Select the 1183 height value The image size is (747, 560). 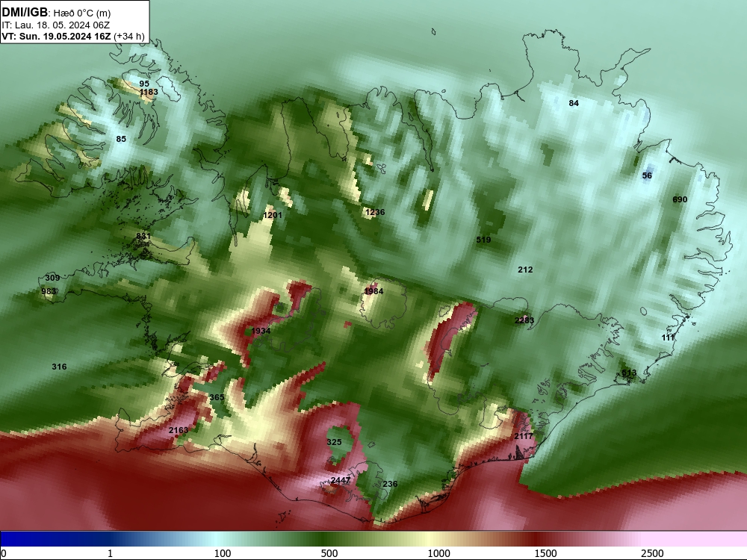tap(149, 92)
